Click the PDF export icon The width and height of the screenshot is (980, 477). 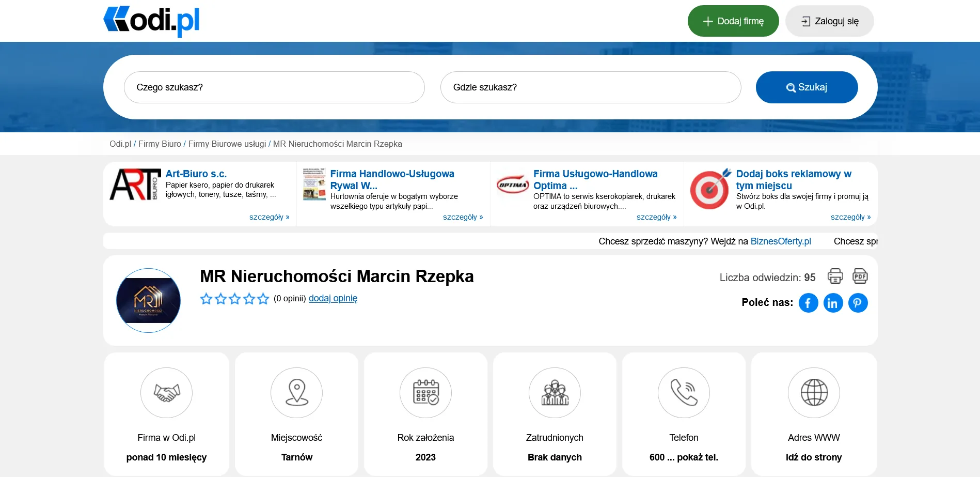(860, 276)
